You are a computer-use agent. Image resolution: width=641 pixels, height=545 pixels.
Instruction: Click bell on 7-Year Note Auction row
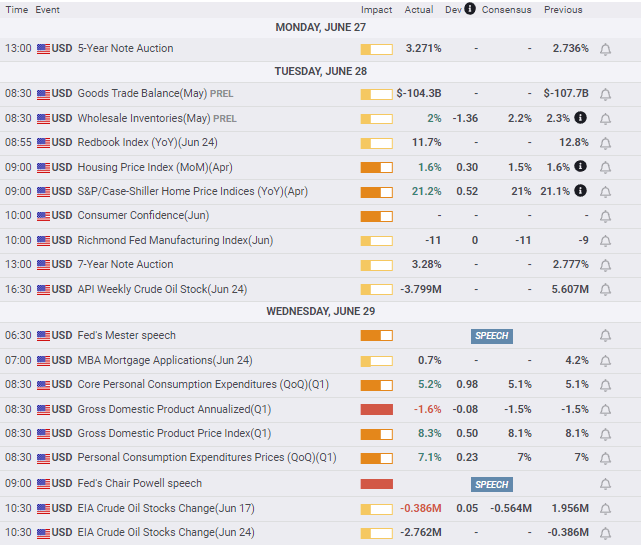click(605, 265)
